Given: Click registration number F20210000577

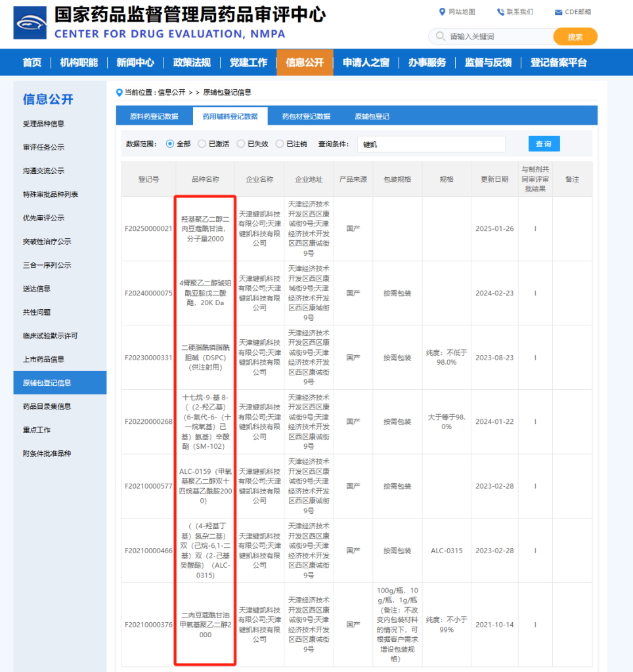Looking at the screenshot, I should (x=148, y=486).
